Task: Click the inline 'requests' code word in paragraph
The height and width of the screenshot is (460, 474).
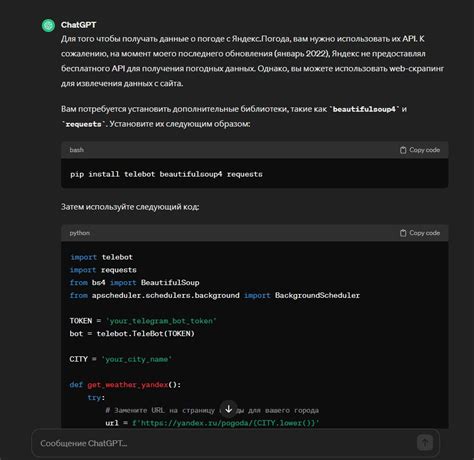Action: pos(83,124)
